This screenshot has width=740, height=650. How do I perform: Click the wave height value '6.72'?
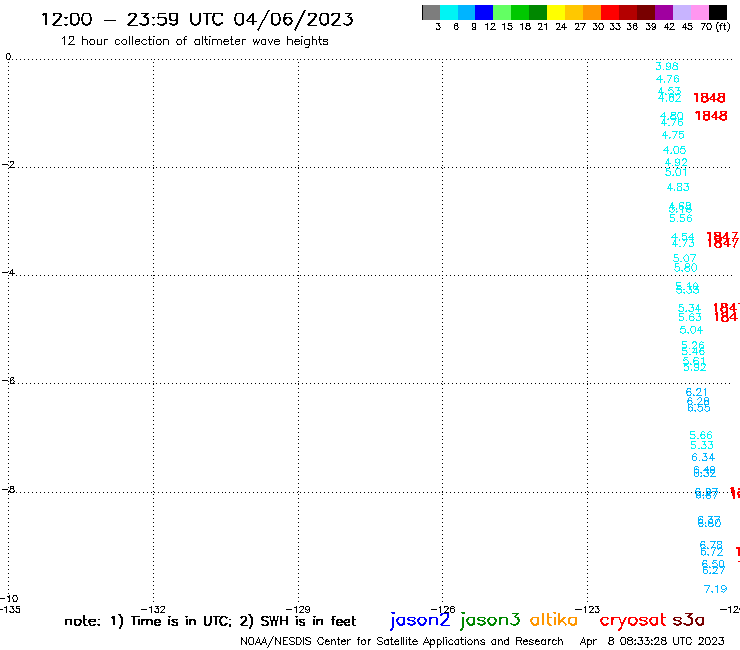(x=712, y=552)
